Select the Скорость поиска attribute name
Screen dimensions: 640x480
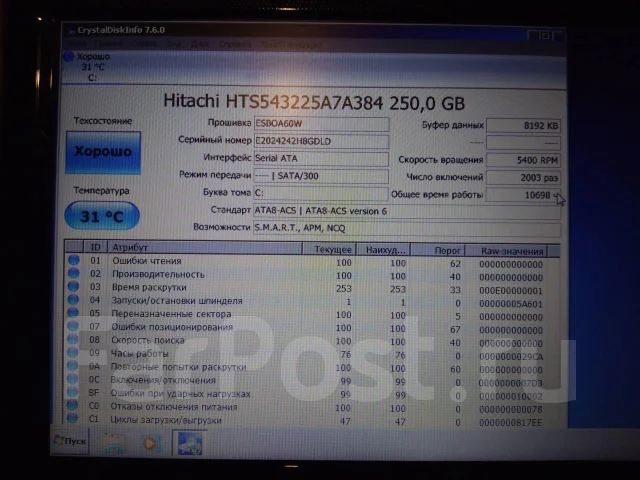(x=148, y=340)
